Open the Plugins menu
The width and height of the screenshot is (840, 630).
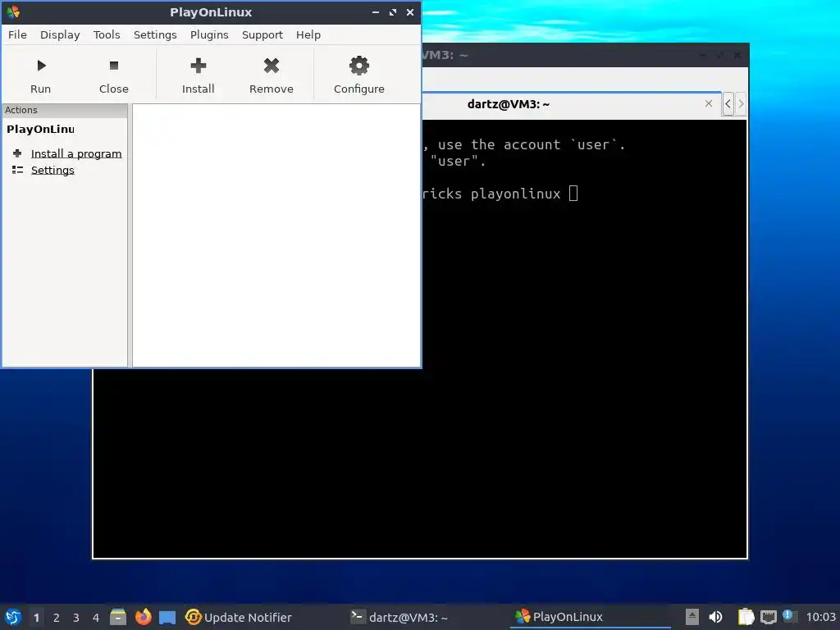click(209, 34)
